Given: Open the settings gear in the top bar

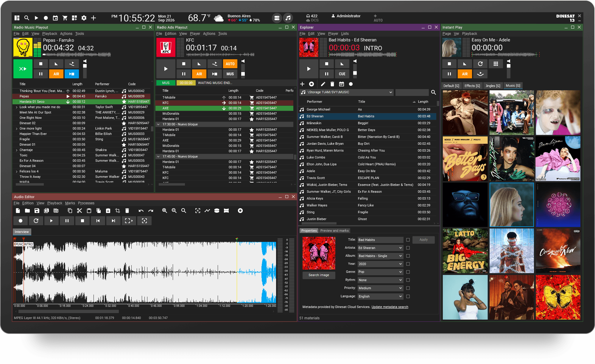Looking at the screenshot, I should click(84, 18).
